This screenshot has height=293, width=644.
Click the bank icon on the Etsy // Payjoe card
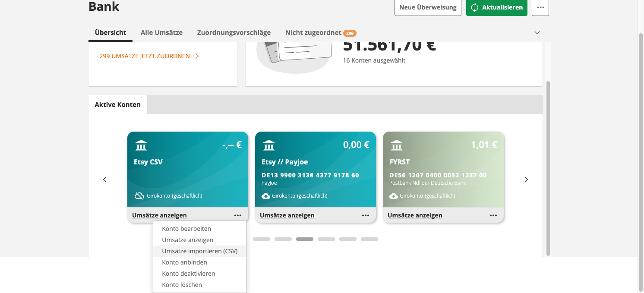[x=269, y=145]
